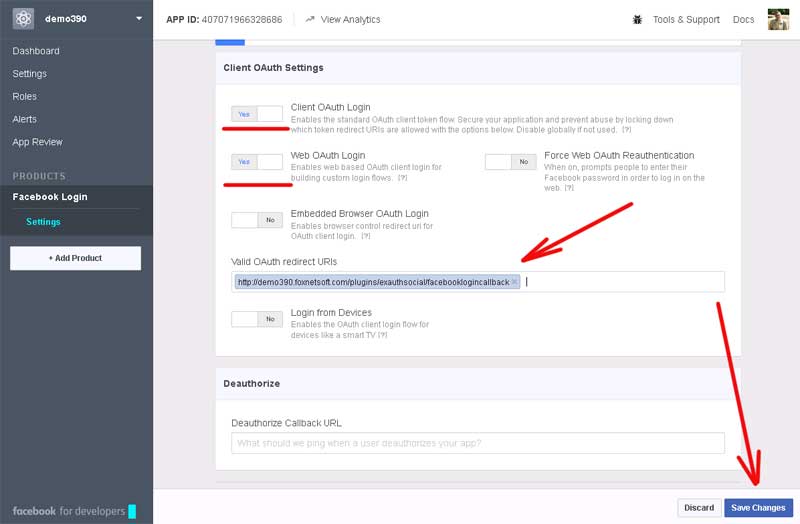Toggle the Login from Devices switch
The width and height of the screenshot is (800, 524).
point(257,319)
